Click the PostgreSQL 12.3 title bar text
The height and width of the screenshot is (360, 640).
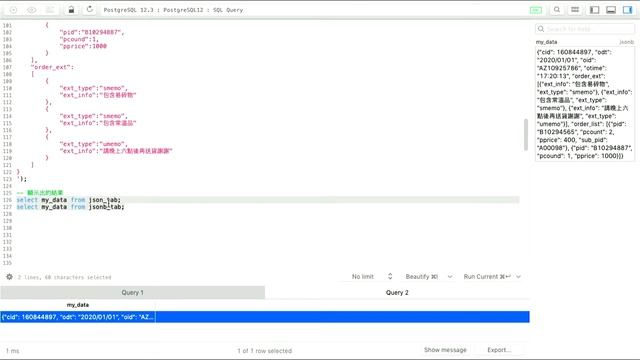(173, 10)
